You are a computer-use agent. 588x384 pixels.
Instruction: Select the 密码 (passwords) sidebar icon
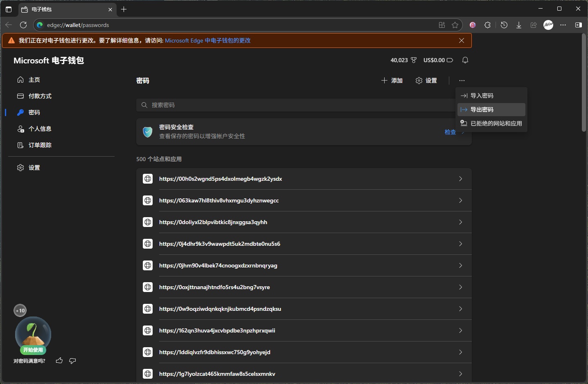click(x=20, y=112)
